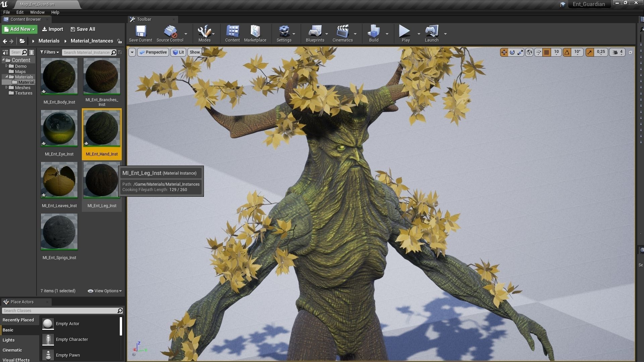Toggle the sources tree view icon
Viewport: 644px width, 362px height.
click(x=5, y=52)
